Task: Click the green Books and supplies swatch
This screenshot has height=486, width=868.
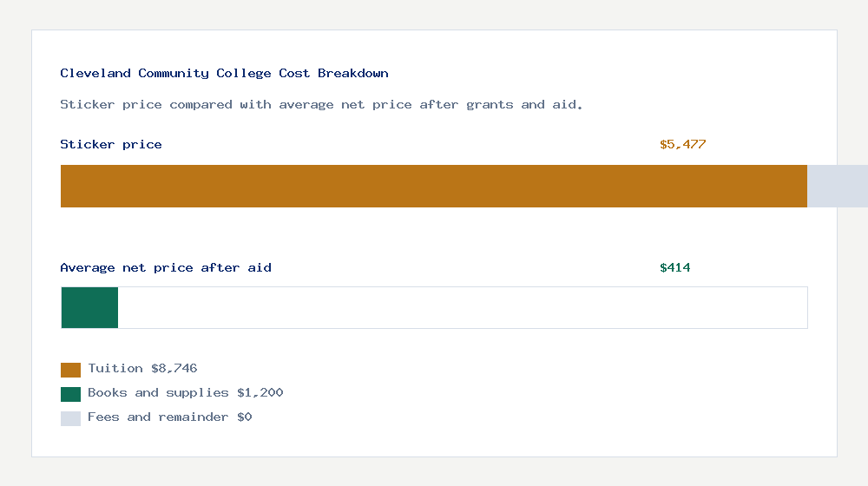Action: point(70,394)
